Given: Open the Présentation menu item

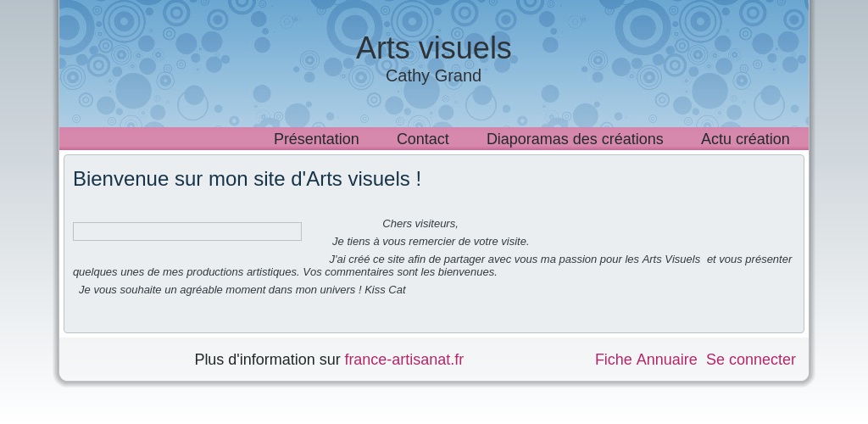Looking at the screenshot, I should (316, 139).
